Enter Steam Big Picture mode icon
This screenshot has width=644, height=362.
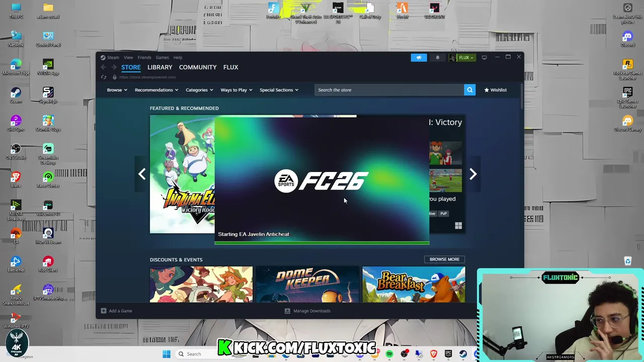[x=484, y=57]
